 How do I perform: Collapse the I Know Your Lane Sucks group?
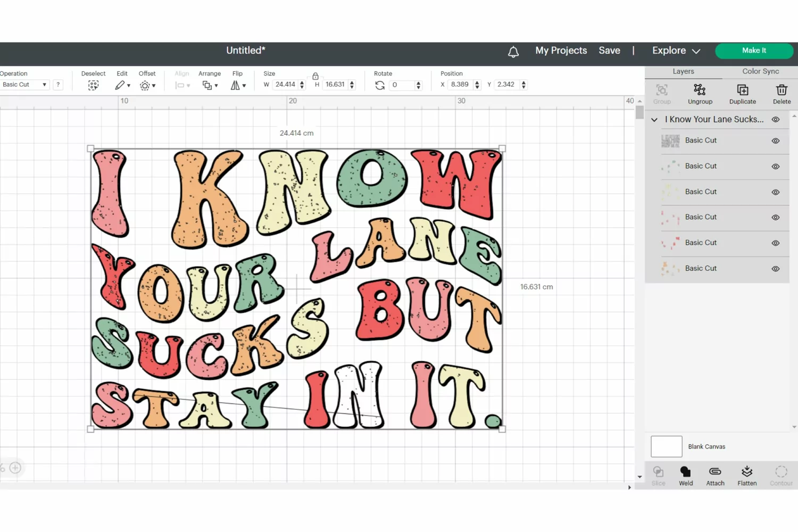pyautogui.click(x=654, y=120)
